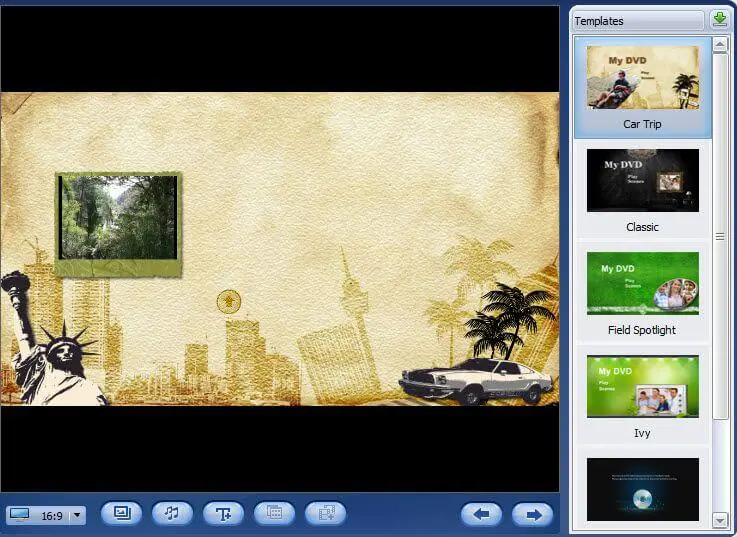This screenshot has width=737, height=537.
Task: Click the templates list scrollbar thumb
Action: coord(720,236)
